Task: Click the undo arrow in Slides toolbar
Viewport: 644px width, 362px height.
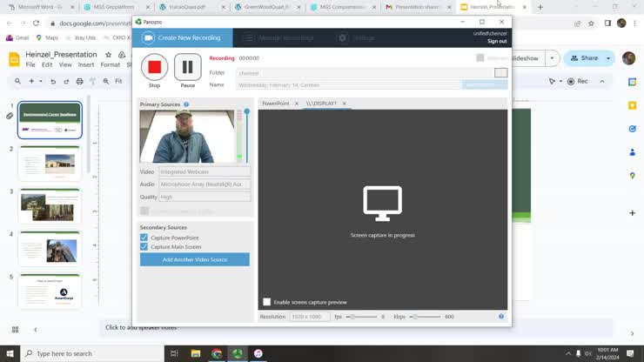Action: click(x=53, y=81)
